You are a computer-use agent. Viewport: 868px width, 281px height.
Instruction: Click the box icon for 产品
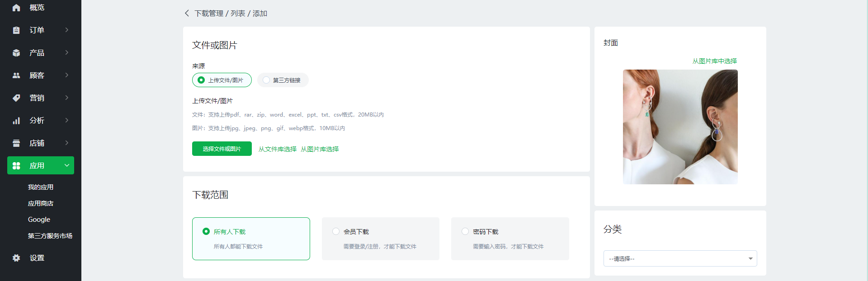(16, 53)
